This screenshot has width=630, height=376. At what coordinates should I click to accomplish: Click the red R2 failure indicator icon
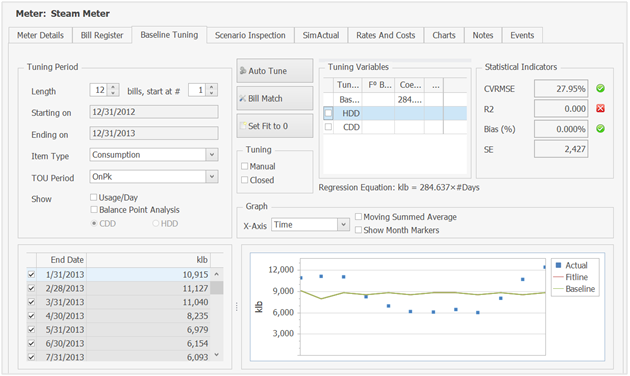click(600, 108)
